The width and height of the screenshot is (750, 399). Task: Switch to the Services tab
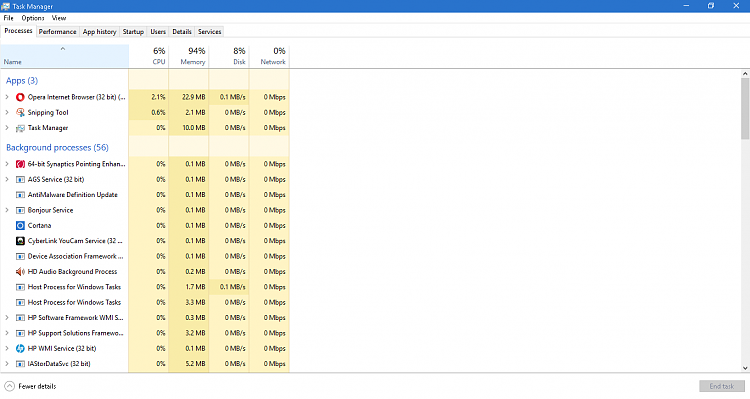point(210,32)
